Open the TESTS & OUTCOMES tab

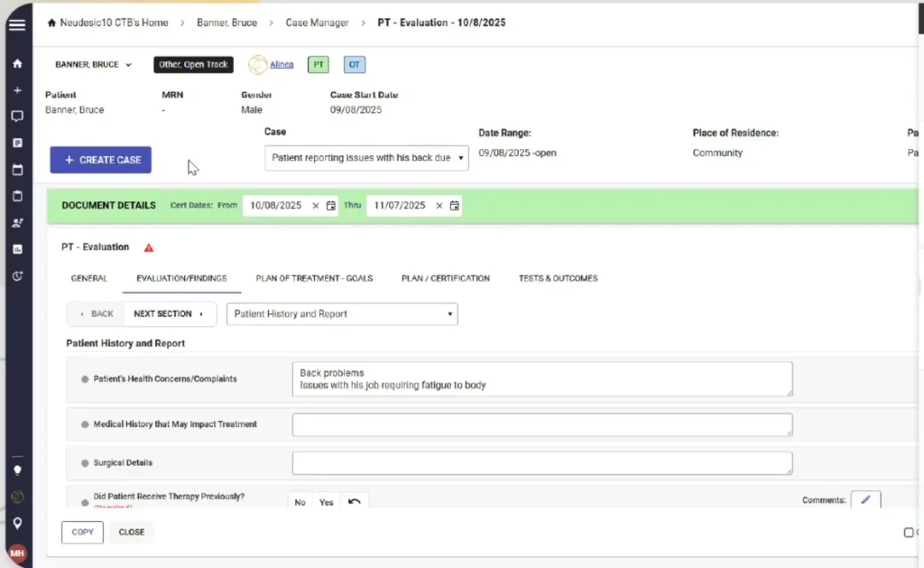pos(558,278)
